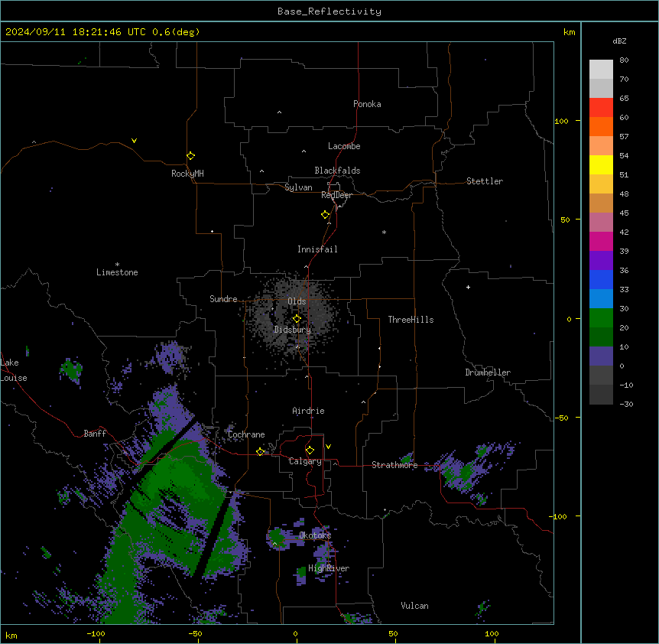Screen dimensions: 659x644
Task: Click the Stettler label
Action: coord(485,181)
